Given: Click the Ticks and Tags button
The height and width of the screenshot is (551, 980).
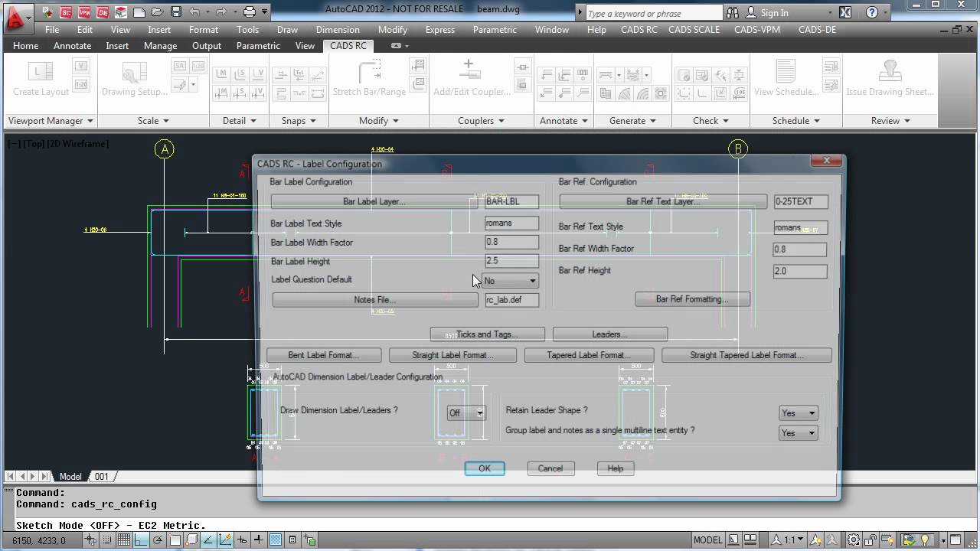Looking at the screenshot, I should point(487,334).
